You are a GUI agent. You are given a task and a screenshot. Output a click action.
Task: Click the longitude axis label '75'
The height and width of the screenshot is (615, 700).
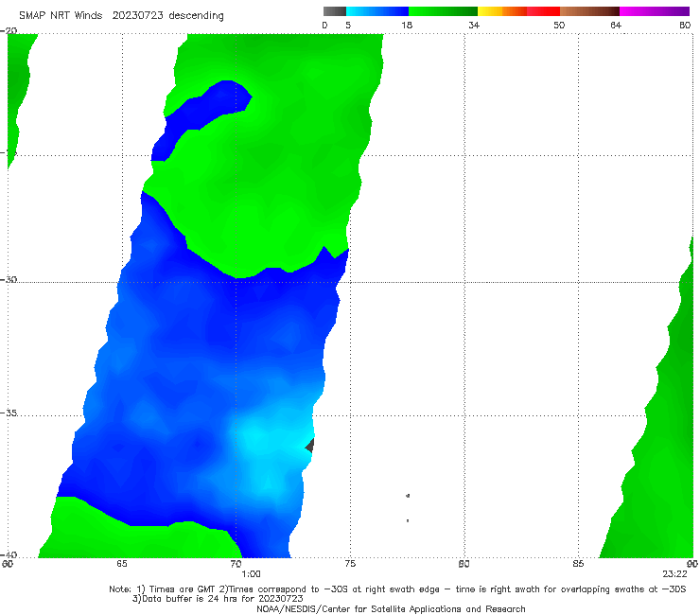[x=350, y=564]
